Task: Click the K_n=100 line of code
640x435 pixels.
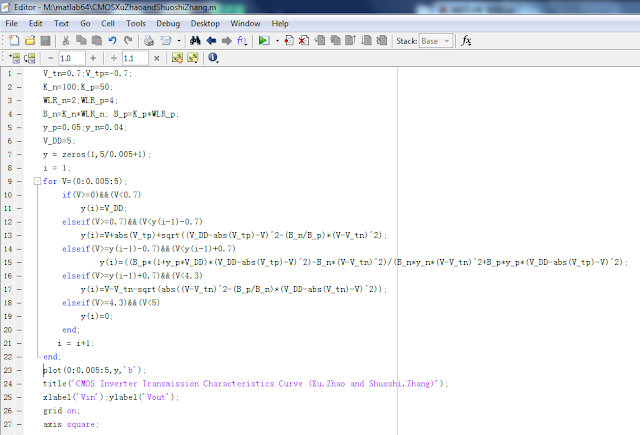Action: coord(78,87)
